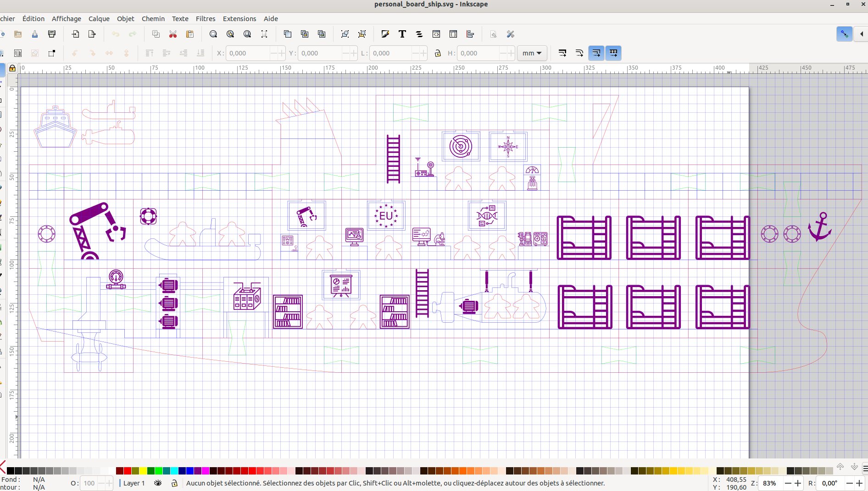The height and width of the screenshot is (491, 868).
Task: Open Document Properties icon
Action: 494,34
